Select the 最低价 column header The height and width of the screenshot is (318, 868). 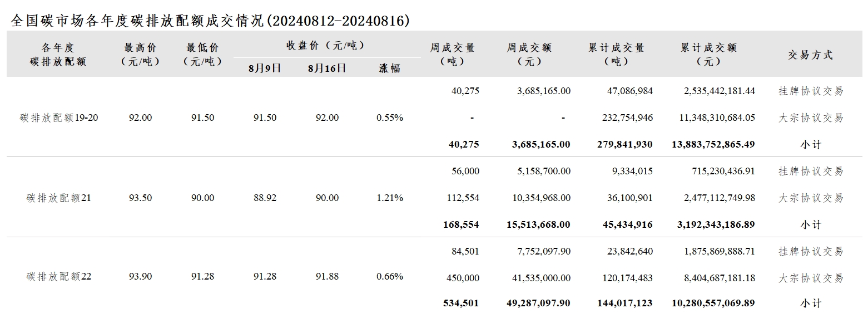pos(202,55)
